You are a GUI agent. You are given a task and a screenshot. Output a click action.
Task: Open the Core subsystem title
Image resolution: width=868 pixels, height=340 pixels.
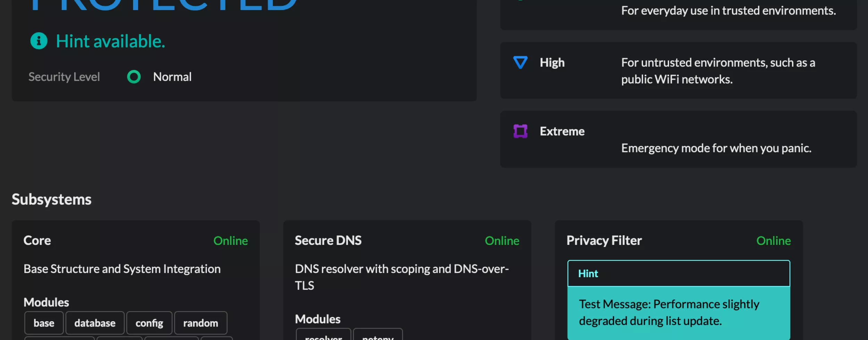(37, 240)
